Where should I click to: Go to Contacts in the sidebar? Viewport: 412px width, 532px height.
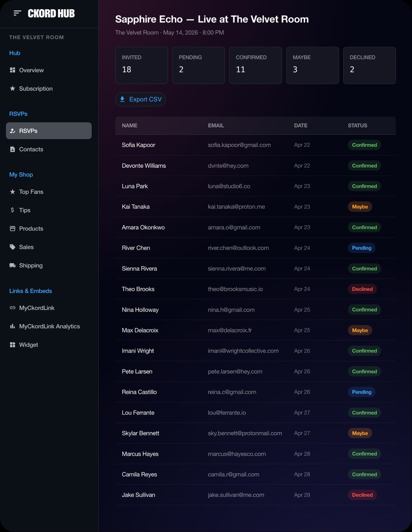(49, 149)
